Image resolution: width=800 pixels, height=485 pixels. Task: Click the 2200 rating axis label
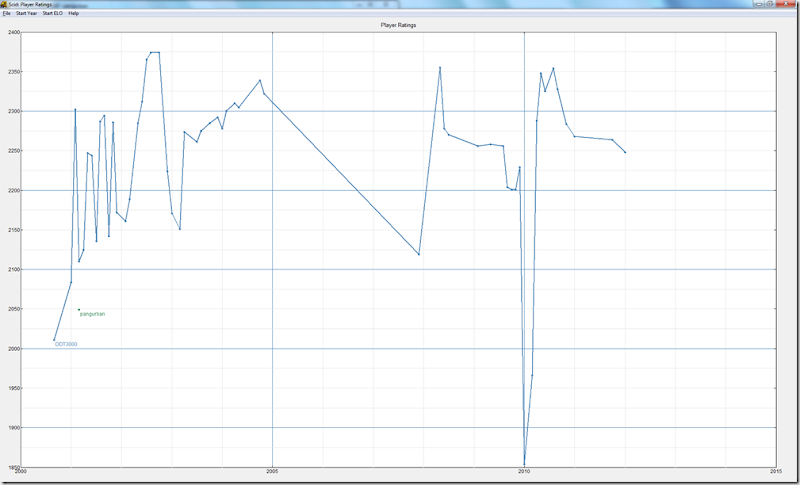(14, 190)
